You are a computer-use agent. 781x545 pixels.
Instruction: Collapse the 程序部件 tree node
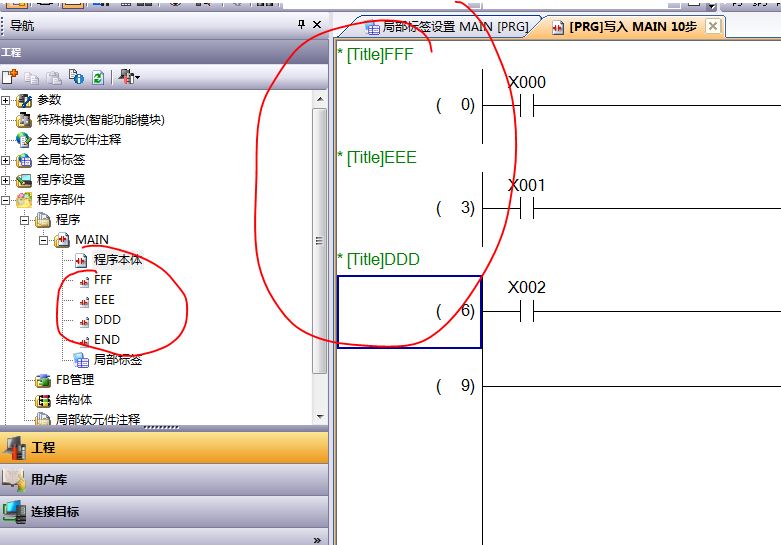pos(6,200)
